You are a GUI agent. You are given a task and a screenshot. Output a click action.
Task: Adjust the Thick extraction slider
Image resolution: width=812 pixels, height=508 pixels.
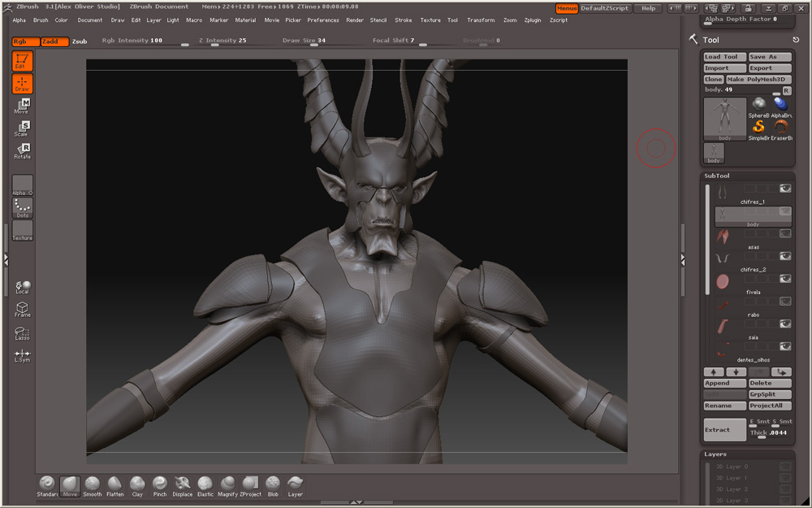click(x=770, y=433)
